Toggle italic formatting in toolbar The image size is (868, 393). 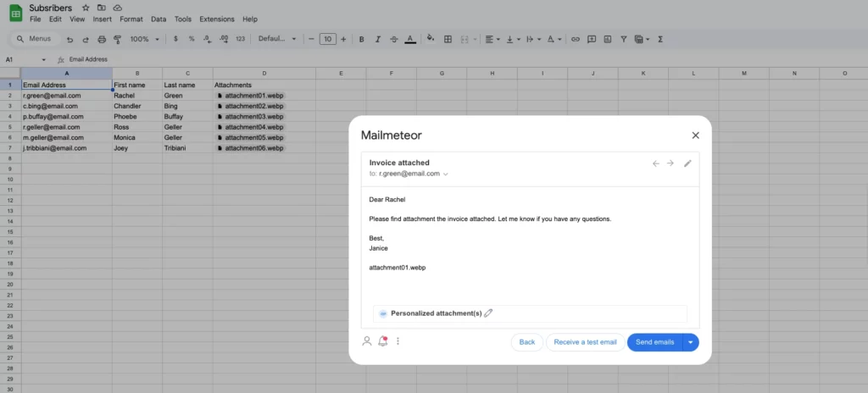click(x=378, y=39)
